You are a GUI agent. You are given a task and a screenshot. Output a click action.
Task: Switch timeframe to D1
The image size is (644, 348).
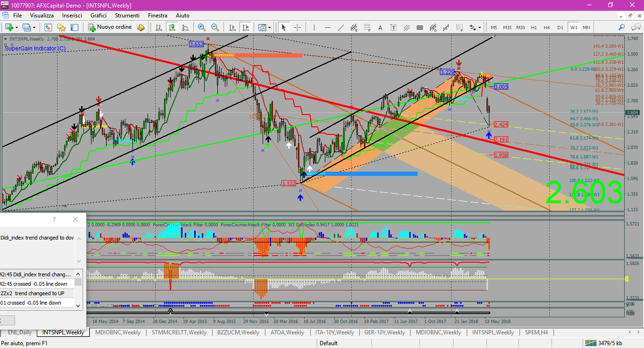560,27
